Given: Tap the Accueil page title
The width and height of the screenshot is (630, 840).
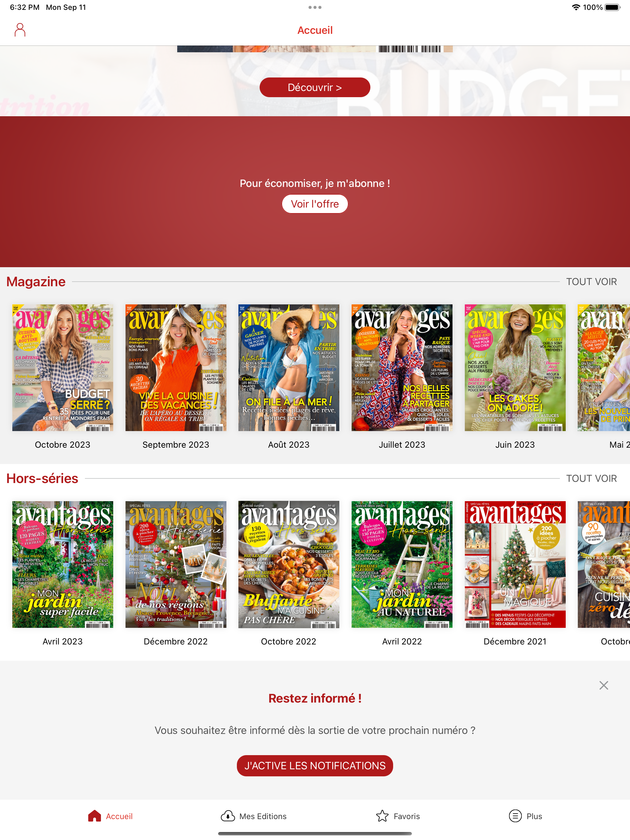Looking at the screenshot, I should [315, 30].
